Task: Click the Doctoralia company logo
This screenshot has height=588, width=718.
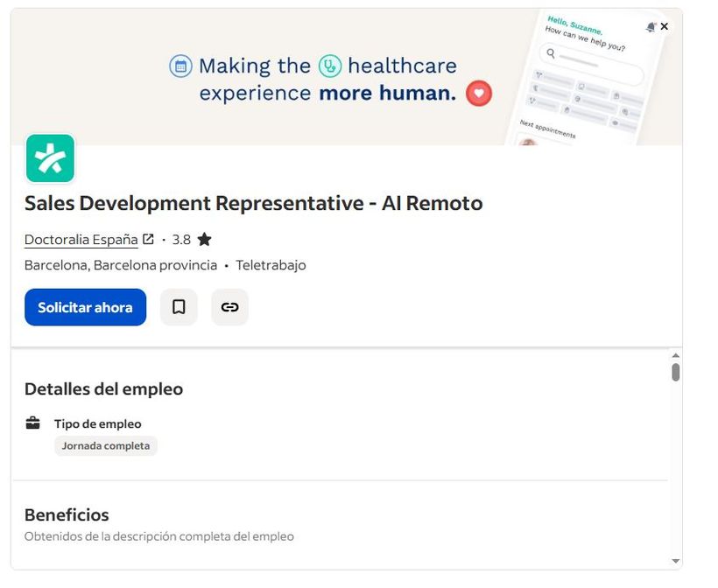Action: click(x=50, y=158)
